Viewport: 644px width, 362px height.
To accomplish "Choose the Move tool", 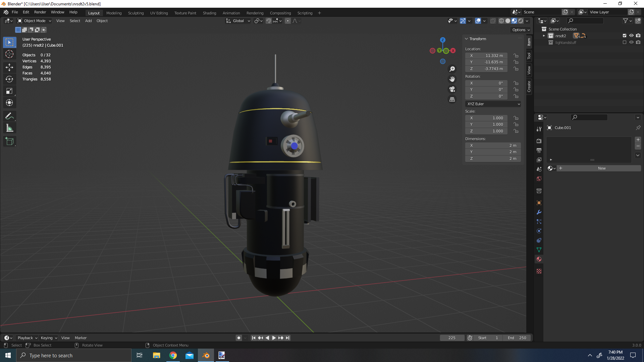I will 9,67.
